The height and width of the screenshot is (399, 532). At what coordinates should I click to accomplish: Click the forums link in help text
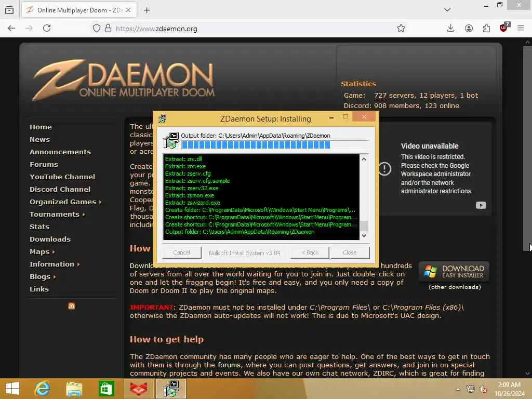[229, 365]
